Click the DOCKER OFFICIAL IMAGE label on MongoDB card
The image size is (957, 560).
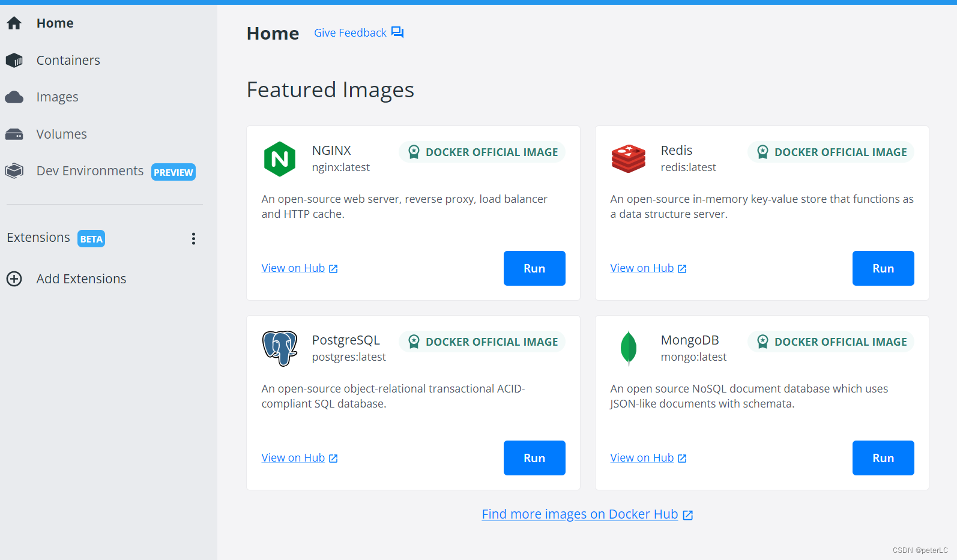[841, 342]
